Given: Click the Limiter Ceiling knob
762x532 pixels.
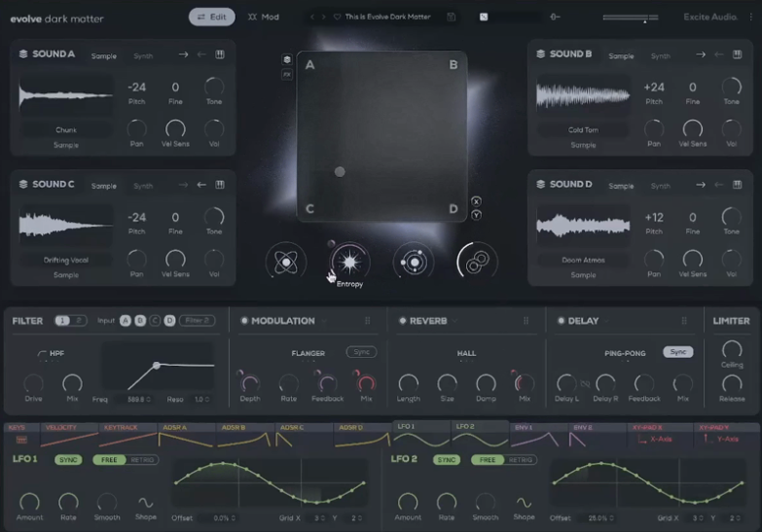Looking at the screenshot, I should click(732, 349).
